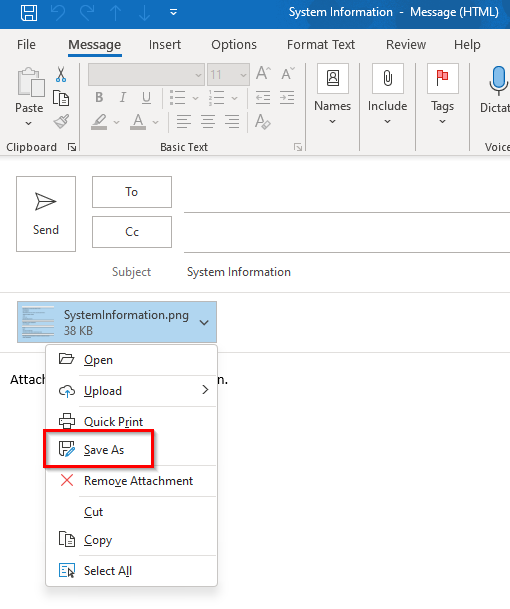Toggle the attachment dropdown chevron
This screenshot has height=609, width=510.
click(x=204, y=322)
